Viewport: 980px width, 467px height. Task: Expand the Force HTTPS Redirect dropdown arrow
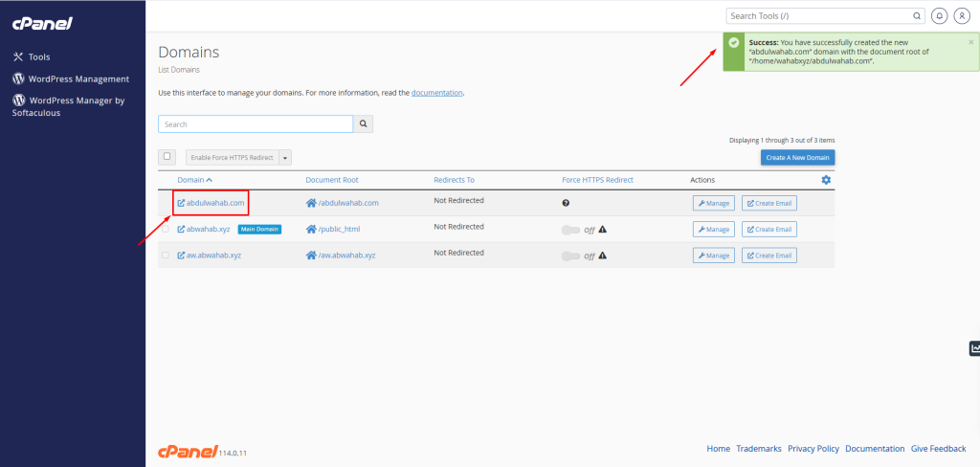click(x=285, y=157)
